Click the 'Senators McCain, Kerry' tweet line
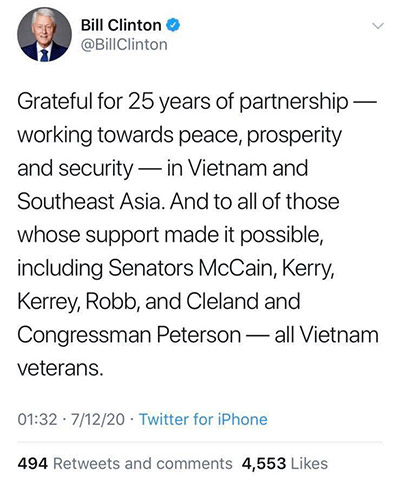Viewport: 400px width, 480px height. pos(176,268)
